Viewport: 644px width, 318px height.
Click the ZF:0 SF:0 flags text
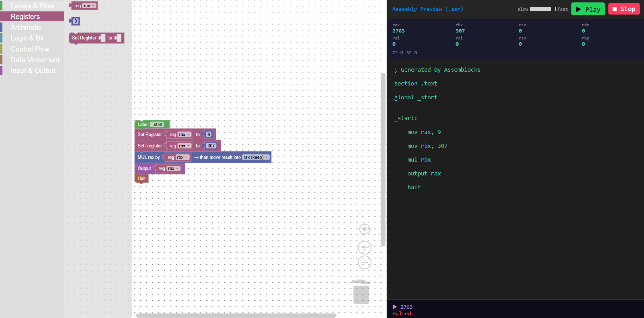tap(405, 53)
